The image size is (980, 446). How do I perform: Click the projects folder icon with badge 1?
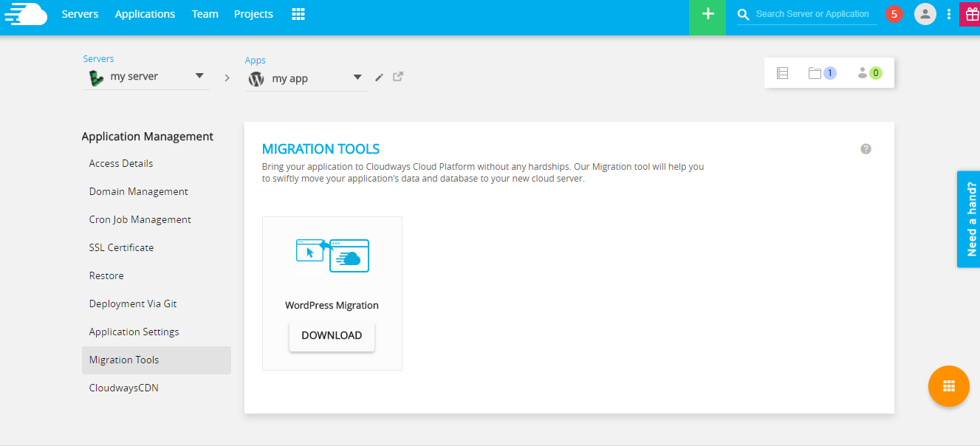822,73
